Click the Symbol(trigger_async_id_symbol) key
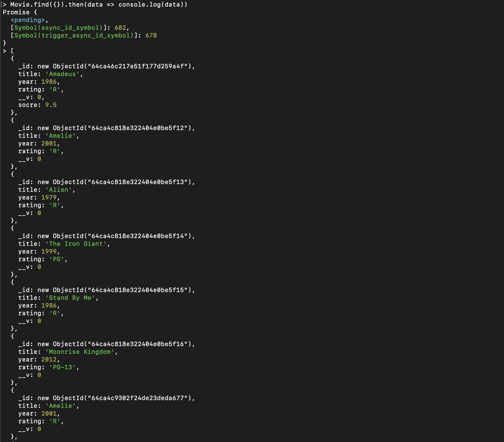The height and width of the screenshot is (442, 504). [x=74, y=36]
